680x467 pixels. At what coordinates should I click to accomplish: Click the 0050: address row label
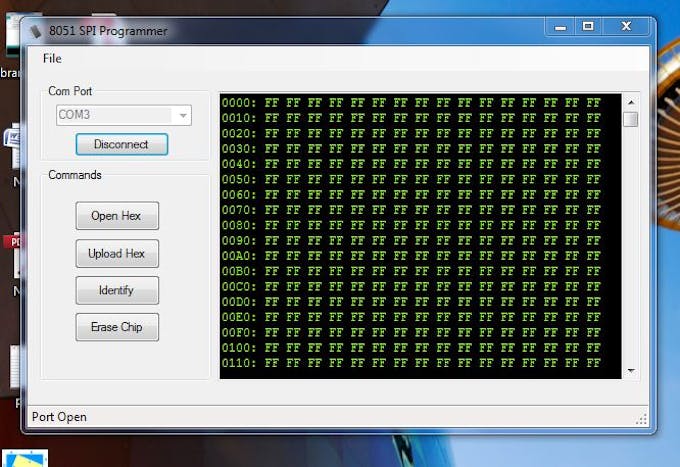point(239,180)
